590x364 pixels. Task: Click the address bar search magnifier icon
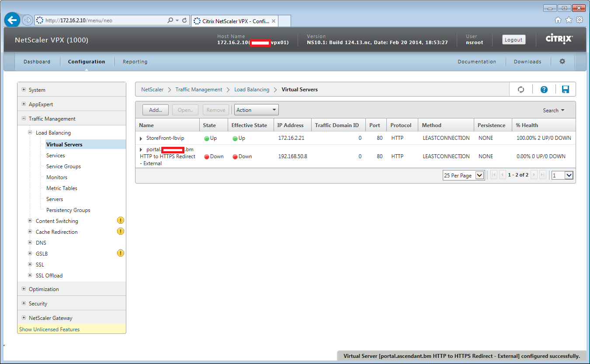tap(170, 21)
